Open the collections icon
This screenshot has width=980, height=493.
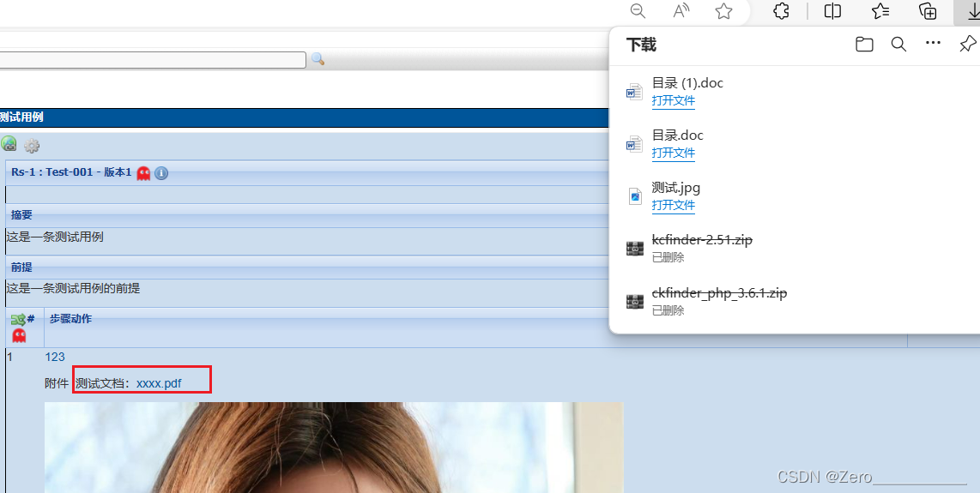pos(928,11)
